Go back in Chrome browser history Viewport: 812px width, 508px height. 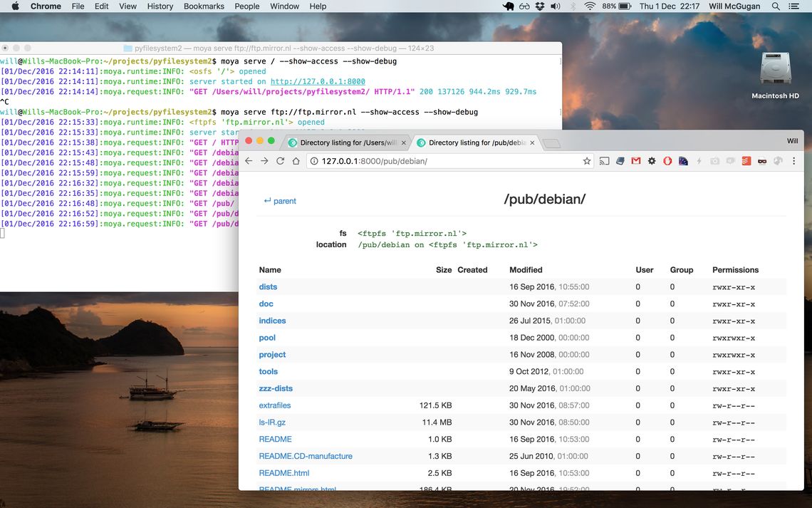click(249, 161)
